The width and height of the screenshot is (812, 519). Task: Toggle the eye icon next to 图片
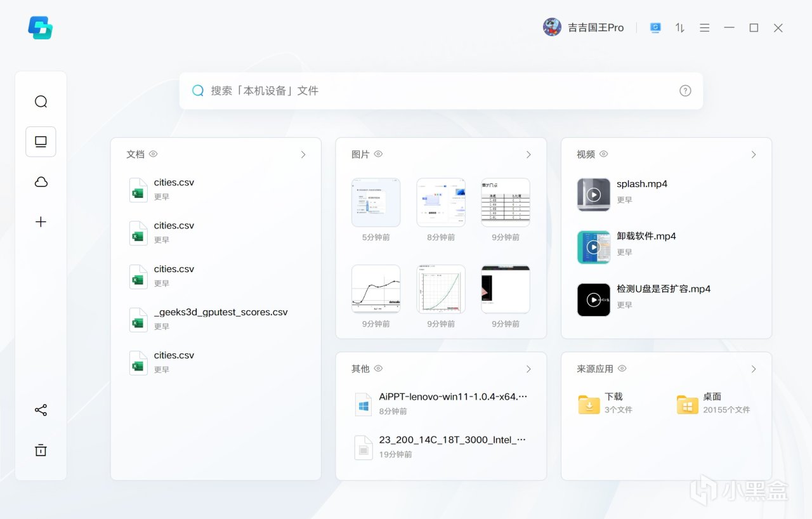[x=379, y=154]
